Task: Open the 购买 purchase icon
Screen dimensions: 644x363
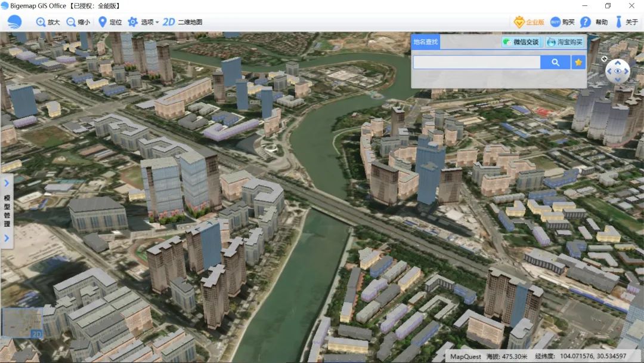Action: coord(555,21)
